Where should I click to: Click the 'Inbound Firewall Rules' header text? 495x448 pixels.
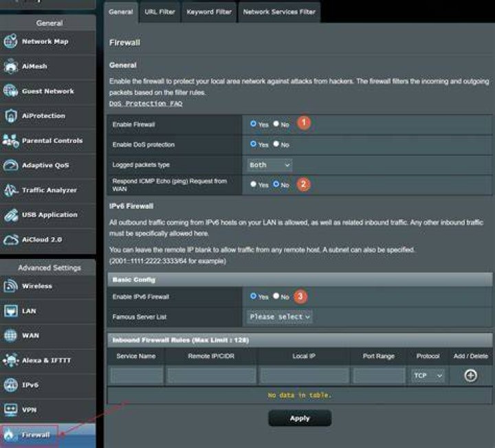click(x=181, y=340)
